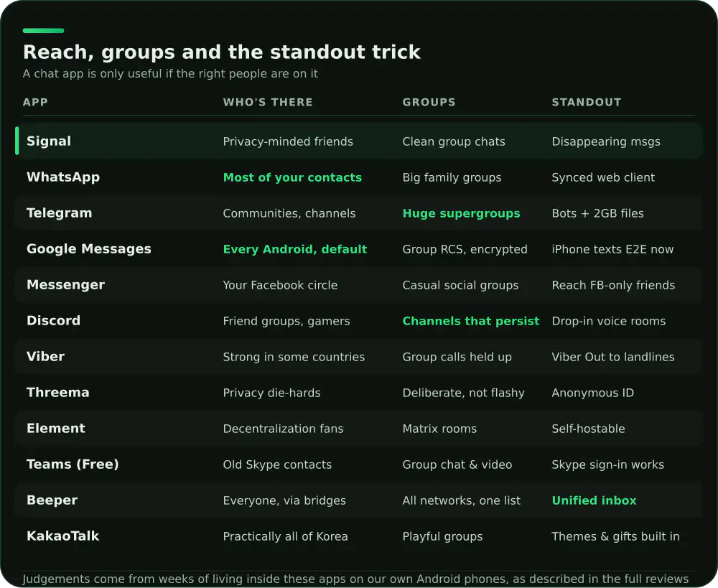Click the Teams (Free) app name
Viewport: 718px width, 588px height.
coord(73,465)
